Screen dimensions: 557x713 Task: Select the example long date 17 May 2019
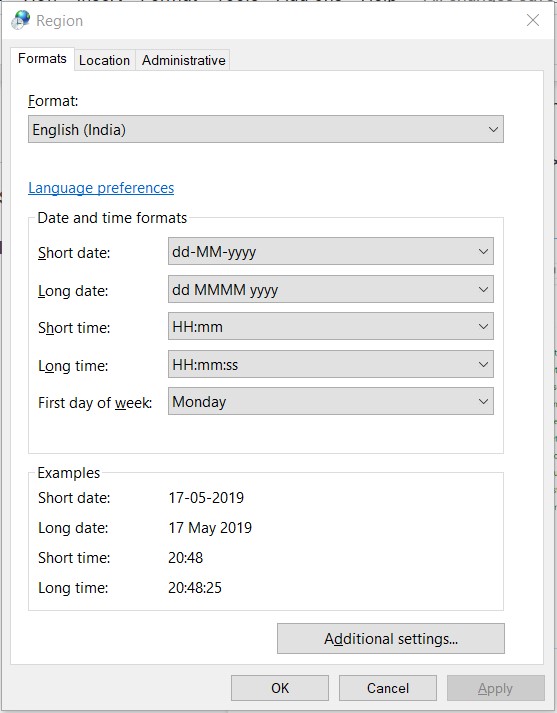[210, 527]
